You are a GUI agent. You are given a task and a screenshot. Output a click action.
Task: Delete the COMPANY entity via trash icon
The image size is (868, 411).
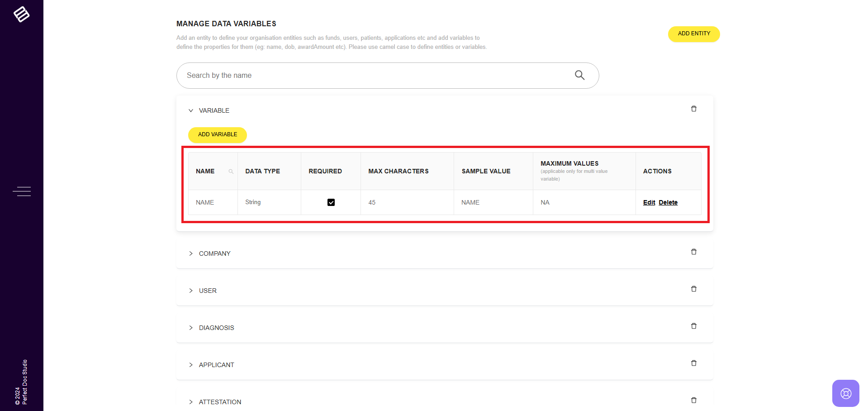click(693, 252)
